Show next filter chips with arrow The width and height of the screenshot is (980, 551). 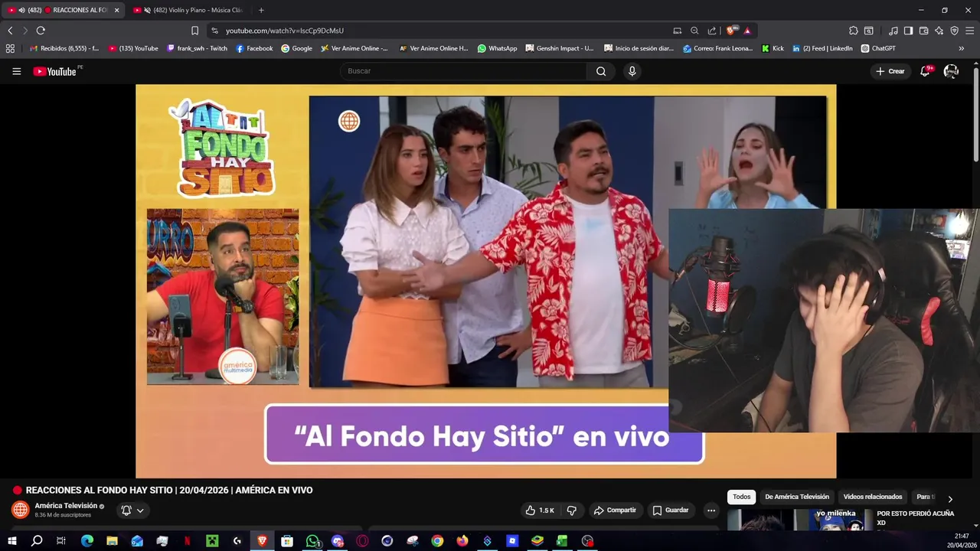950,498
